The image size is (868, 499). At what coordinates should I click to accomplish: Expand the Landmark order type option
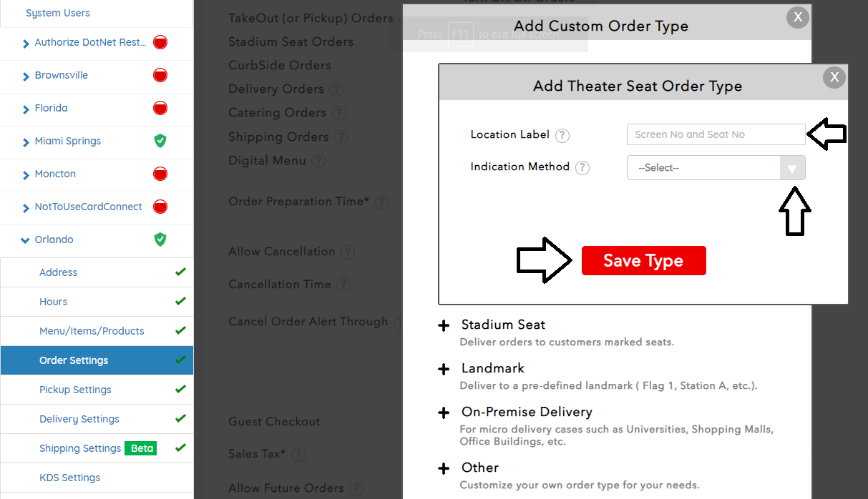(444, 370)
